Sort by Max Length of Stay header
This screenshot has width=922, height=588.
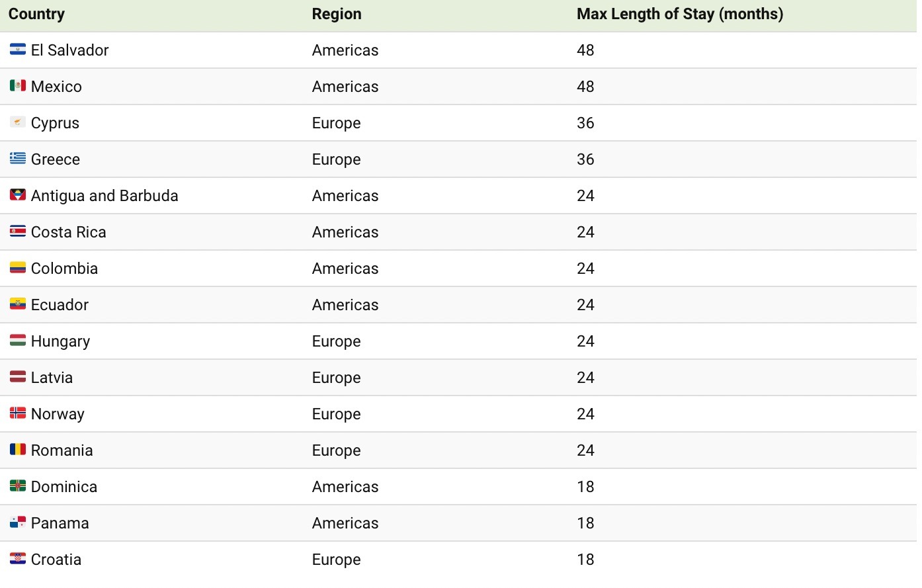click(x=680, y=15)
